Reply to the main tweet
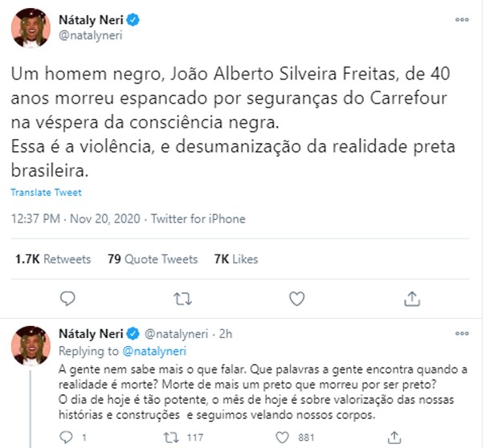 67,299
